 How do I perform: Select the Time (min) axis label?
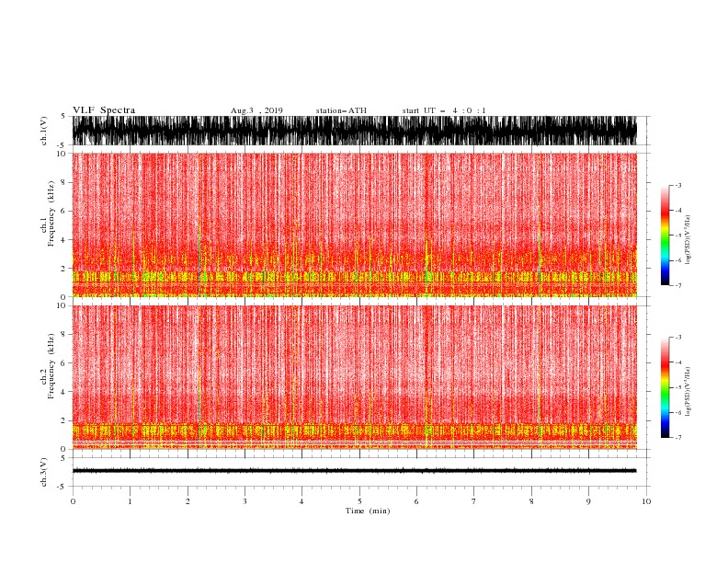[368, 511]
